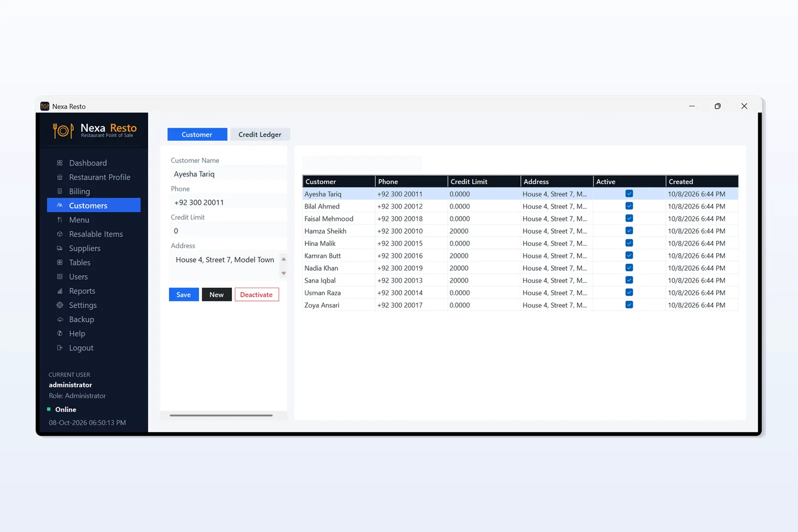Sort by the Created column header
The height and width of the screenshot is (532, 798).
tap(702, 181)
